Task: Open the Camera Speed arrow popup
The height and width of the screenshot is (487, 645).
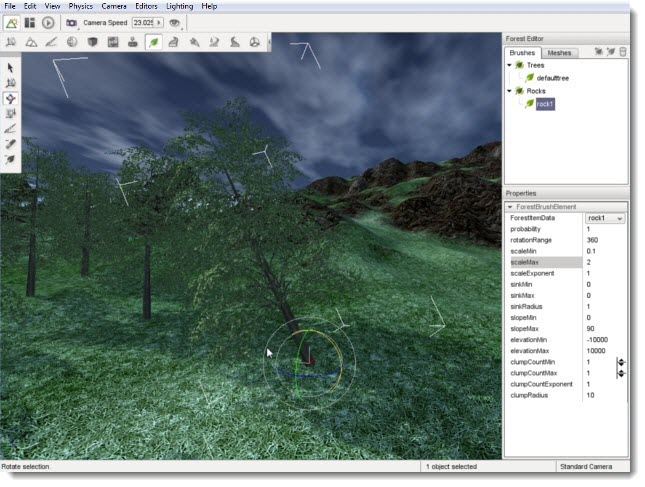Action: (x=159, y=23)
